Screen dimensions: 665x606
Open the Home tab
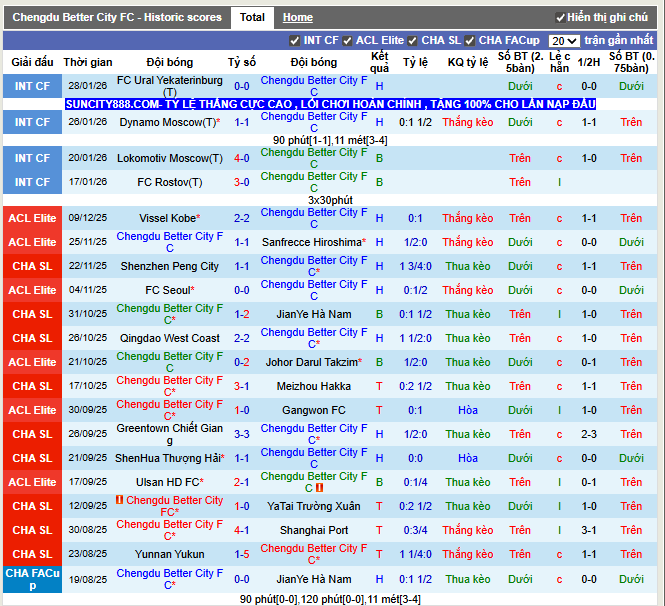(x=298, y=17)
